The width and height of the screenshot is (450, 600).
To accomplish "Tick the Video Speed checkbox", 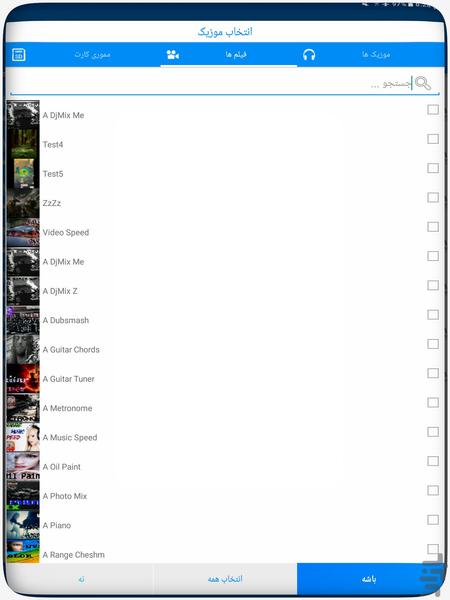I will click(x=433, y=227).
